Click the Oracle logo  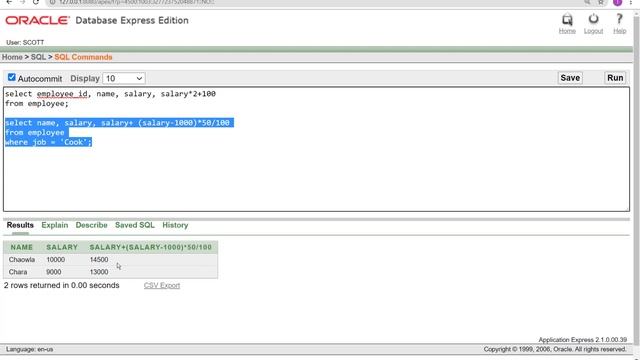(x=37, y=20)
